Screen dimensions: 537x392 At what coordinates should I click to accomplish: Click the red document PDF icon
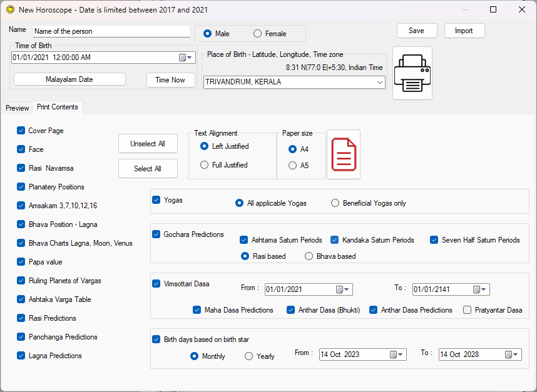pyautogui.click(x=344, y=154)
